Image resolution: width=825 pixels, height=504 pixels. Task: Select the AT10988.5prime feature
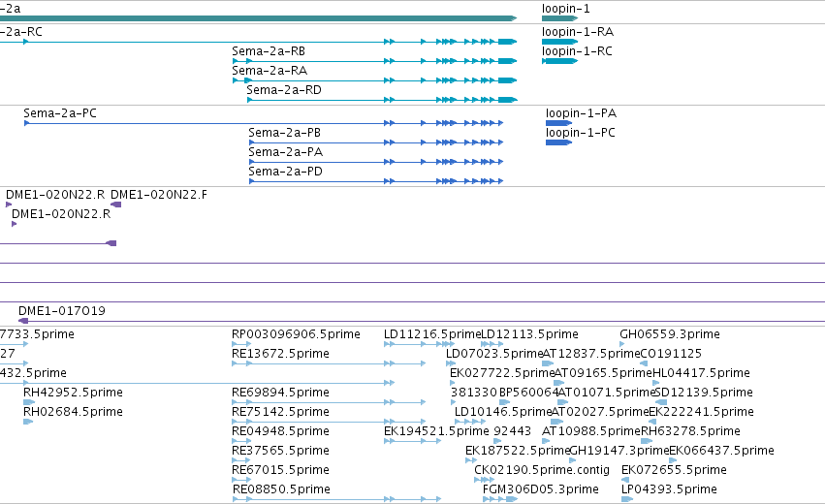pos(548,441)
